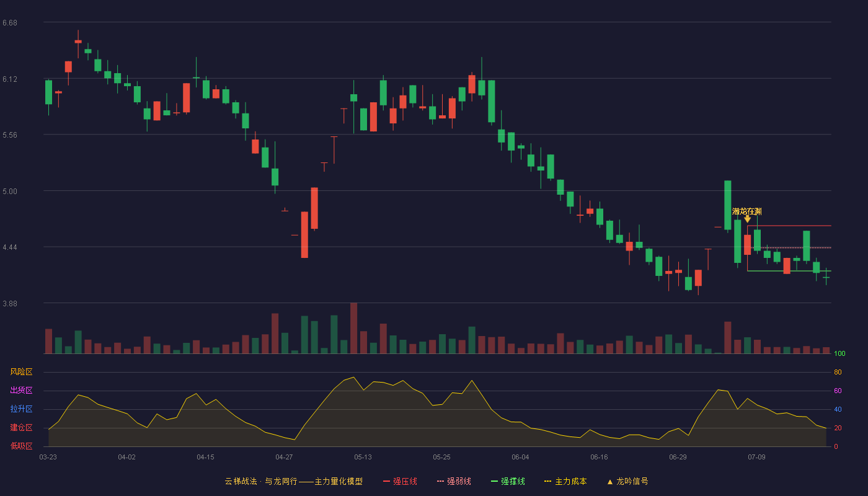
Task: Toggle the 强撑线 legend entry
Action: (508, 481)
